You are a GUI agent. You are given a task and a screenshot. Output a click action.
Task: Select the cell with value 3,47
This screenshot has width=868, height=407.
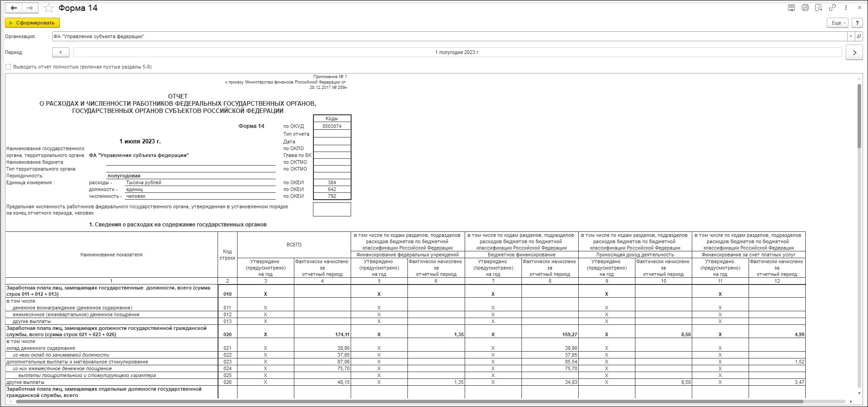777,382
